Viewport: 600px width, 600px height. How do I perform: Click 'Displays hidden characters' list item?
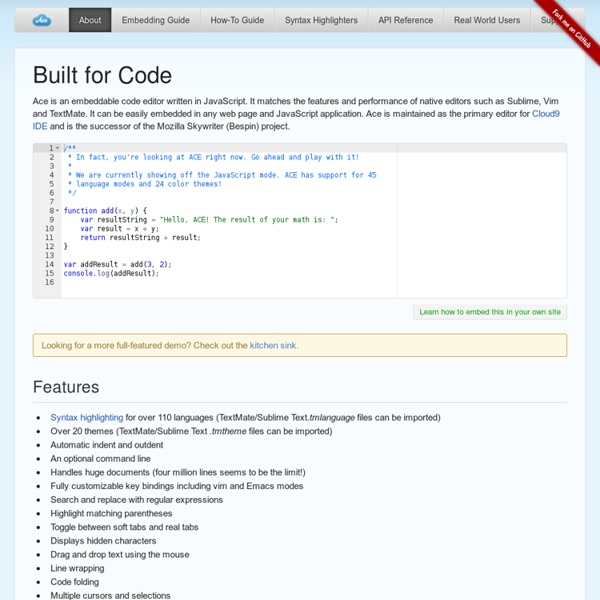coord(103,541)
